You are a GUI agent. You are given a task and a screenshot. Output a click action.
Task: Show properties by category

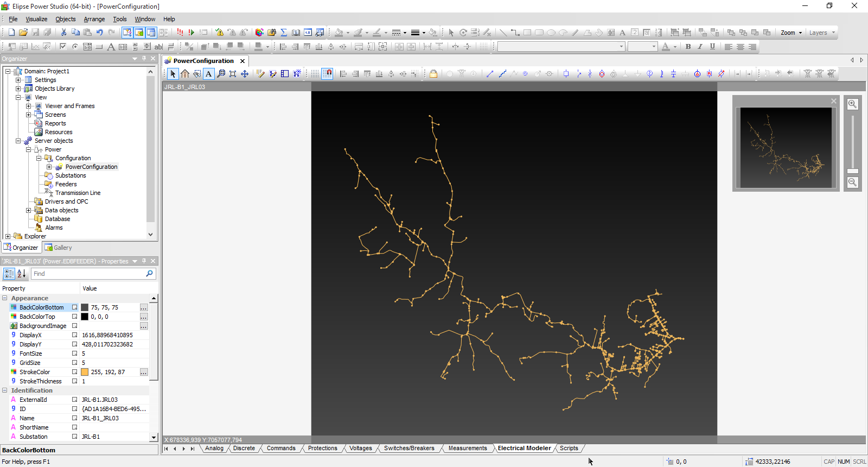pos(9,274)
